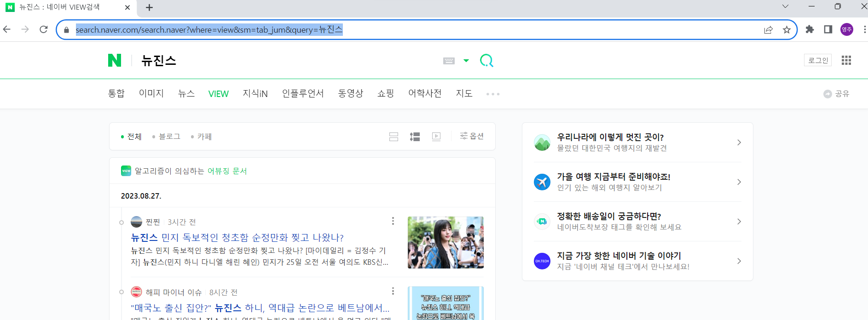Open the Chrome profile avatar 영주

point(847,29)
